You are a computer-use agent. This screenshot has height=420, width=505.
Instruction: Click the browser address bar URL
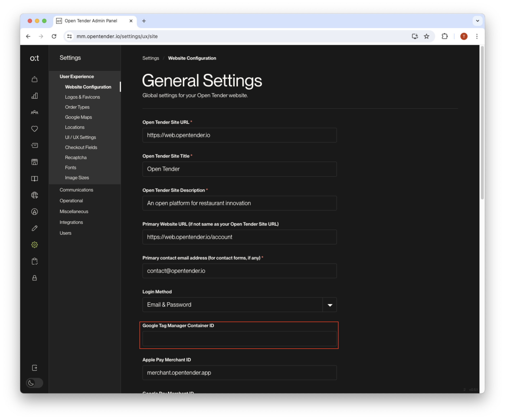[117, 36]
